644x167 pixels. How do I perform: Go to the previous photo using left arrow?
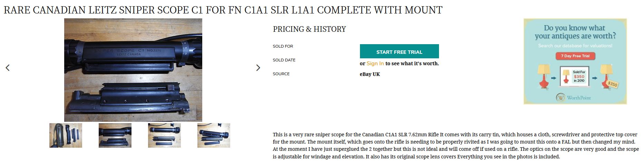[x=8, y=68]
